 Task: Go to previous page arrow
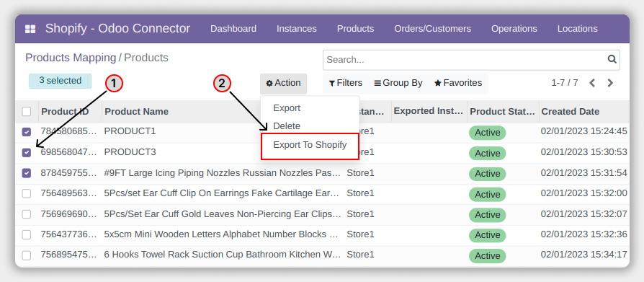click(592, 83)
